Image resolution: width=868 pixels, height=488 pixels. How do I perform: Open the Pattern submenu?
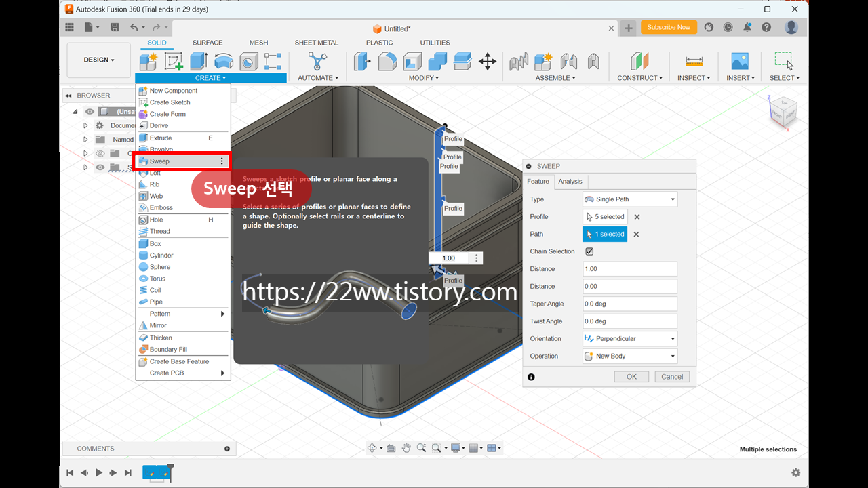[183, 314]
